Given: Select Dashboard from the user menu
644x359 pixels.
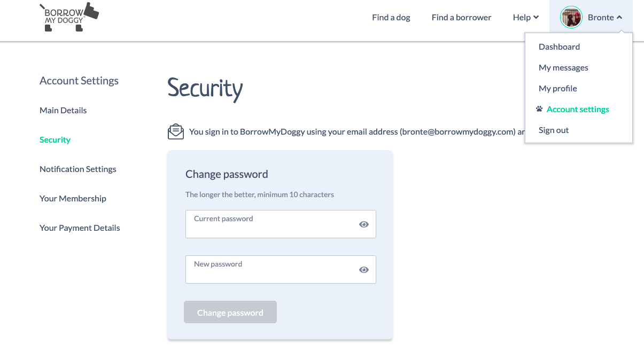Looking at the screenshot, I should [x=559, y=46].
